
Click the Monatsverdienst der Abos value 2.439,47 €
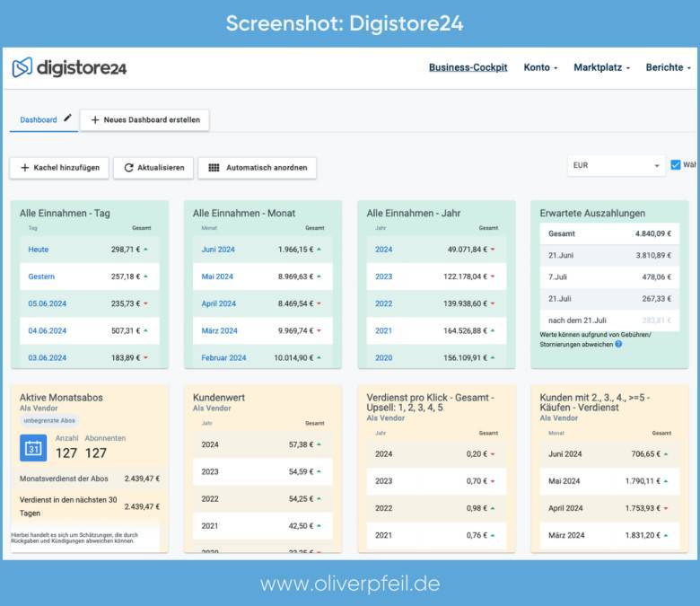(142, 479)
